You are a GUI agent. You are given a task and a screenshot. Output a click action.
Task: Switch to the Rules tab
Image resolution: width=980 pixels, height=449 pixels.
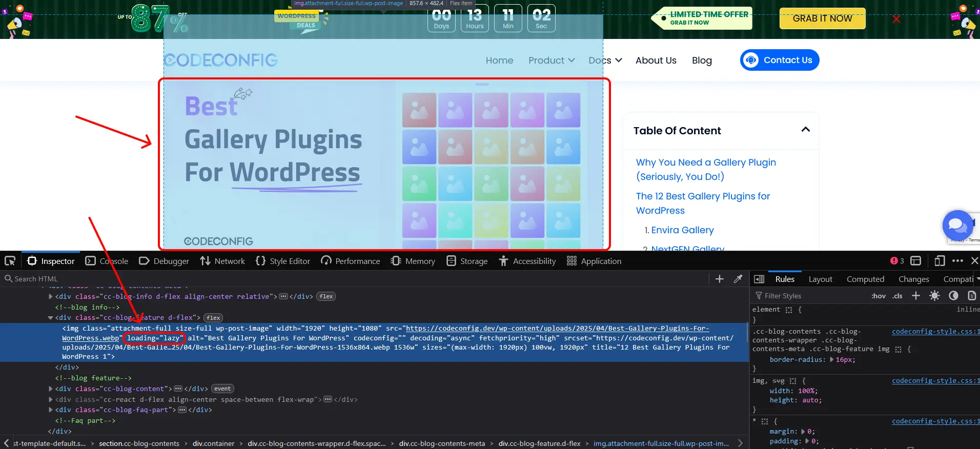pyautogui.click(x=785, y=279)
